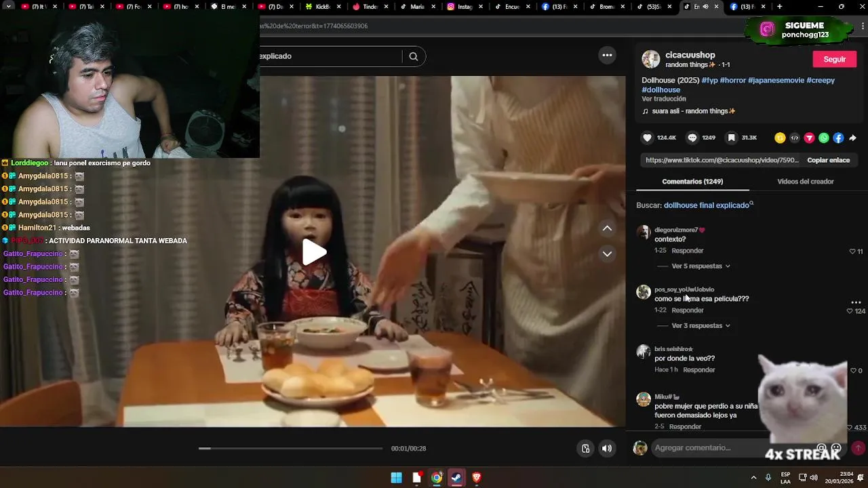The height and width of the screenshot is (488, 868).
Task: Reply to bris seishiro's comment
Action: pos(698,370)
